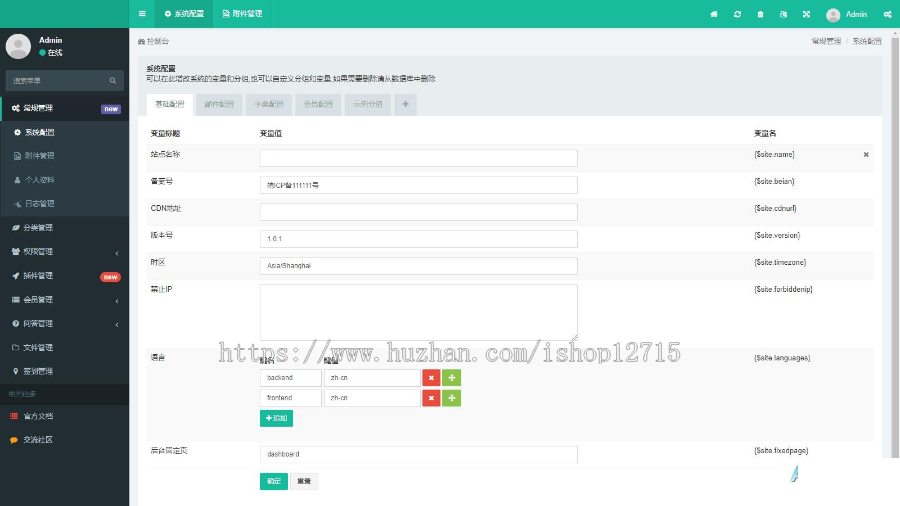Click the refresh icon in top bar
Screen dimensions: 900x506
click(737, 14)
